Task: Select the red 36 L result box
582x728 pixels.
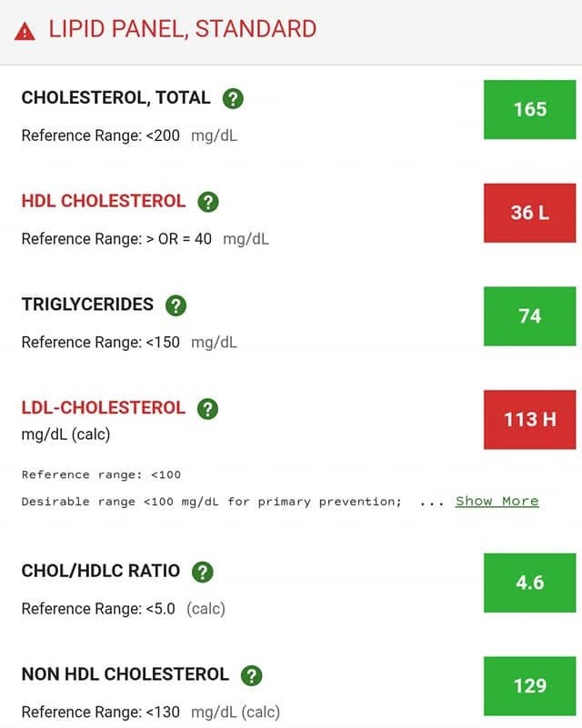Action: (530, 213)
